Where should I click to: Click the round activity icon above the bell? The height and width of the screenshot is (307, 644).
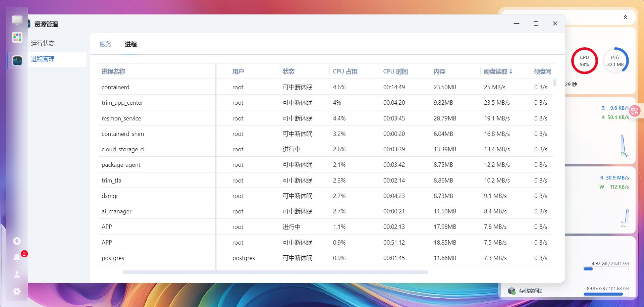[x=17, y=241]
